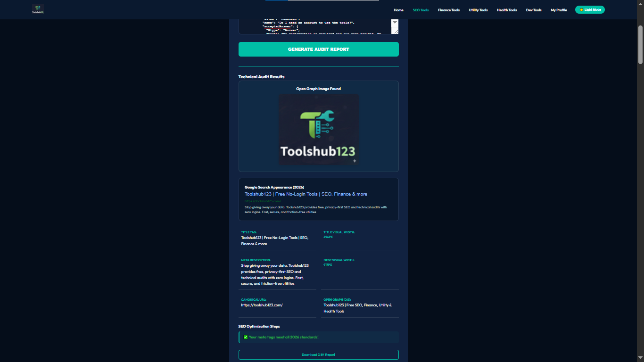Open the Health Tools menu

(507, 10)
